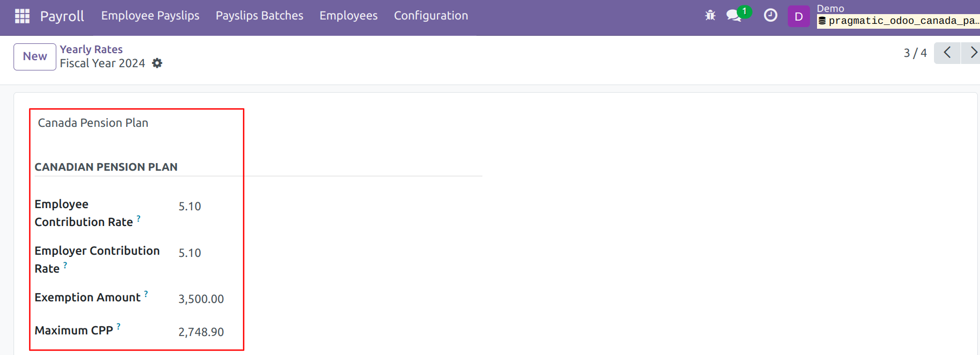Open the debug bug icon menu
Screen dimensions: 980x355
pos(710,16)
